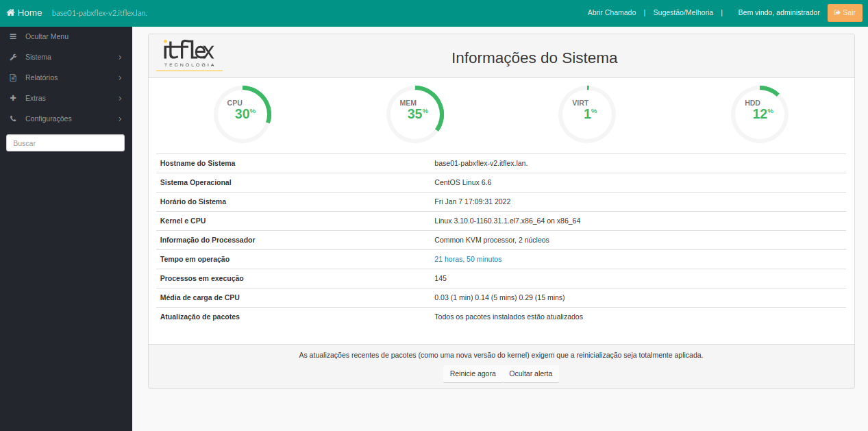This screenshot has width=868, height=431.
Task: Click the phone icon beside Configurações
Action: [x=13, y=119]
